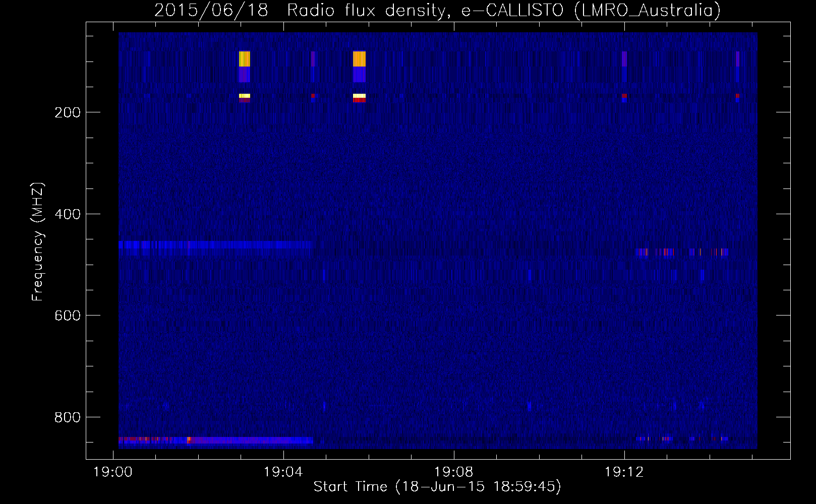This screenshot has height=504, width=816.
Task: Click the first orange burst near 19:03
Action: point(245,59)
